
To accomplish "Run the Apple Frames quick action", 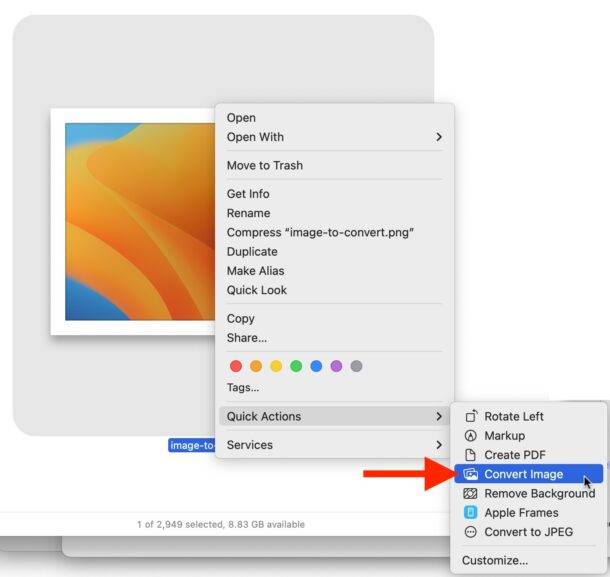I will tap(529, 512).
